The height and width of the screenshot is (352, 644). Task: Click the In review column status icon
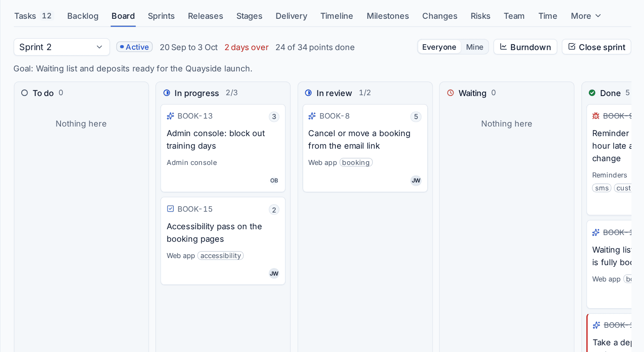308,93
